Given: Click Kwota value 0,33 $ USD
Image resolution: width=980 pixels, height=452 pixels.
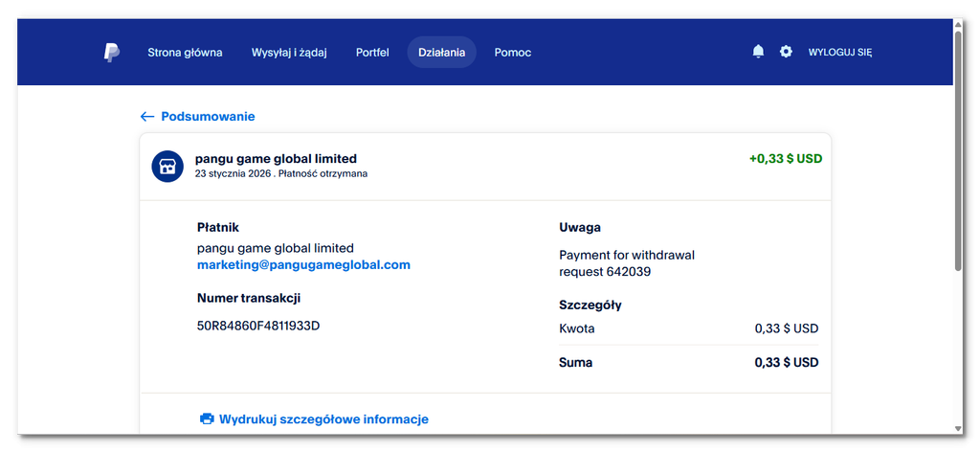Looking at the screenshot, I should click(787, 328).
